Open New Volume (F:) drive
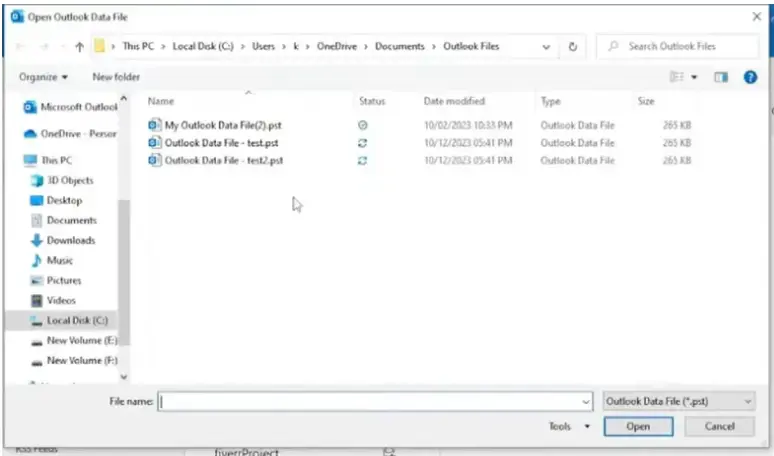Image resolution: width=774 pixels, height=456 pixels. tap(74, 361)
